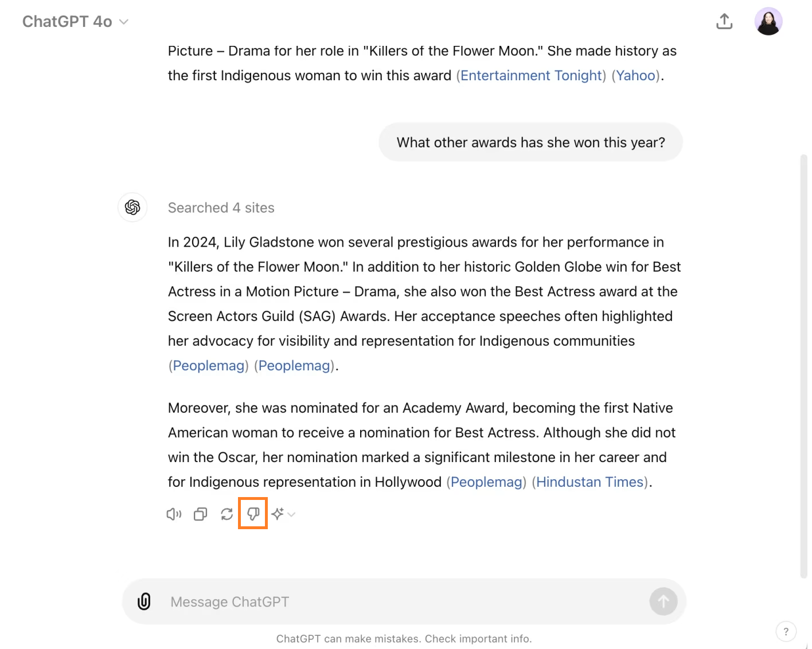Open the help question mark button
Viewport: 812px width, 649px height.
click(x=786, y=631)
